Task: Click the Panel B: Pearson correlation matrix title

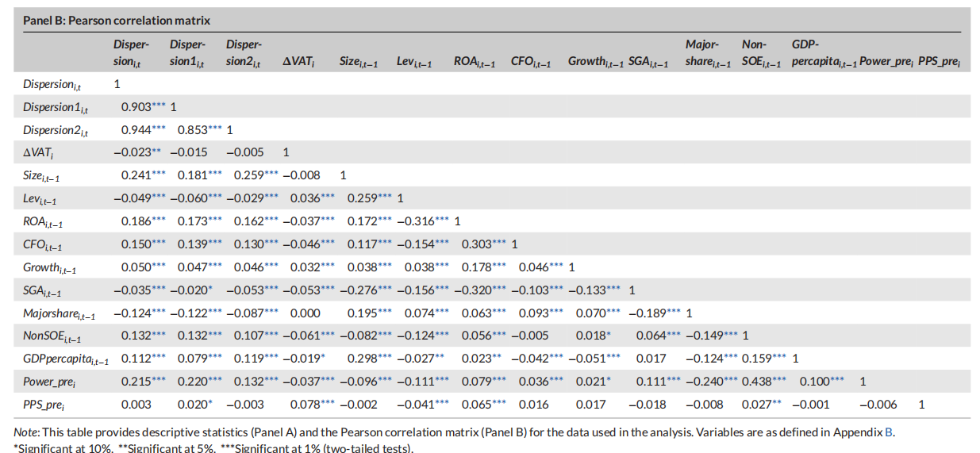Action: (x=117, y=20)
